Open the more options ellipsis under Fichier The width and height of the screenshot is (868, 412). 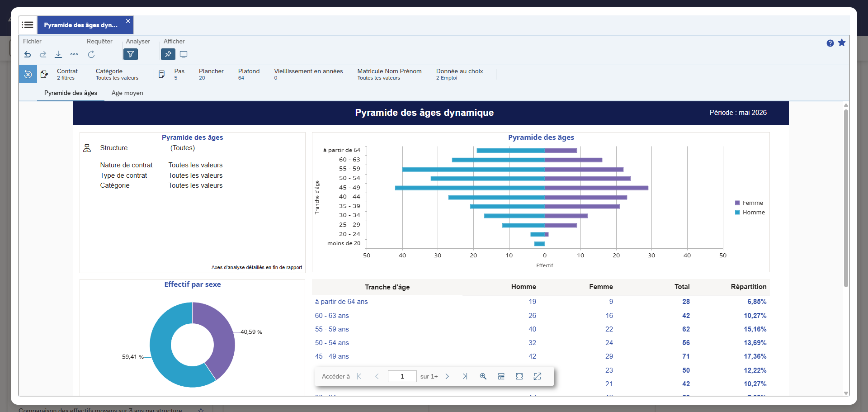[x=74, y=54]
